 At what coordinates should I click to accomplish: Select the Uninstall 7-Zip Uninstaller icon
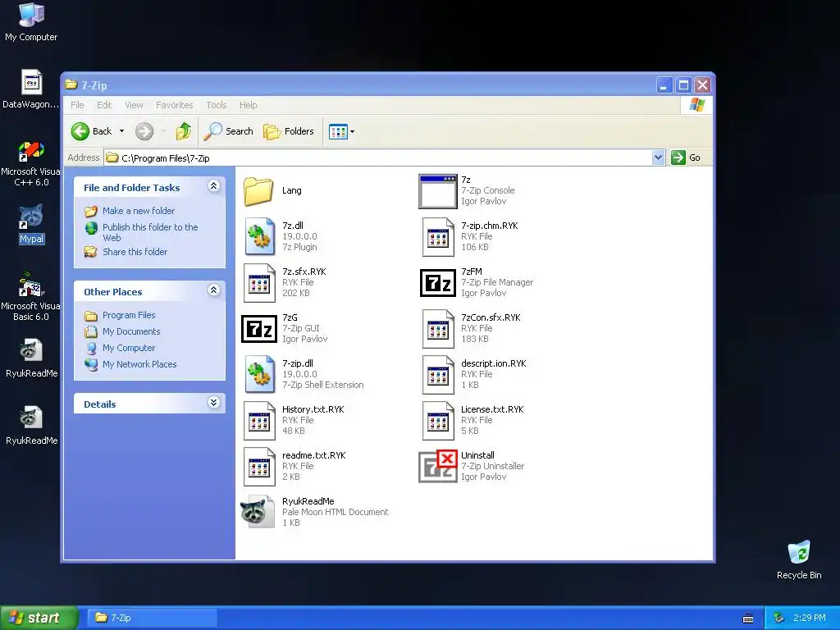(438, 466)
